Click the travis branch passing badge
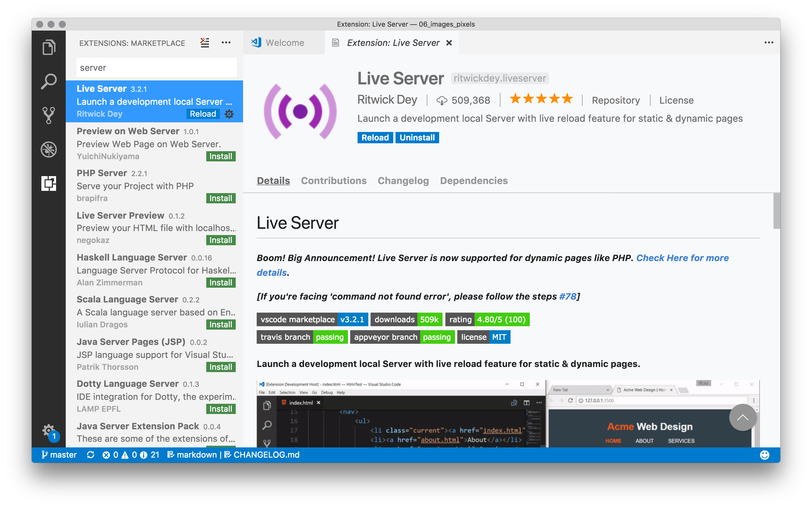812x508 pixels. coord(302,337)
